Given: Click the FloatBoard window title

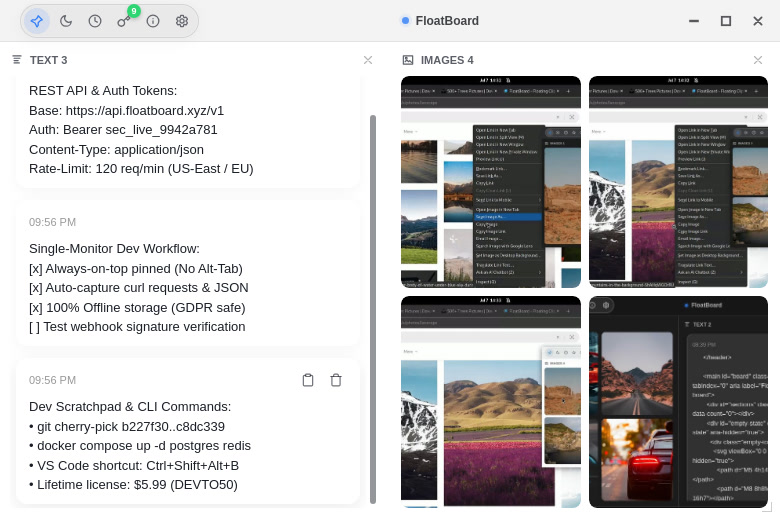Looking at the screenshot, I should pos(447,21).
